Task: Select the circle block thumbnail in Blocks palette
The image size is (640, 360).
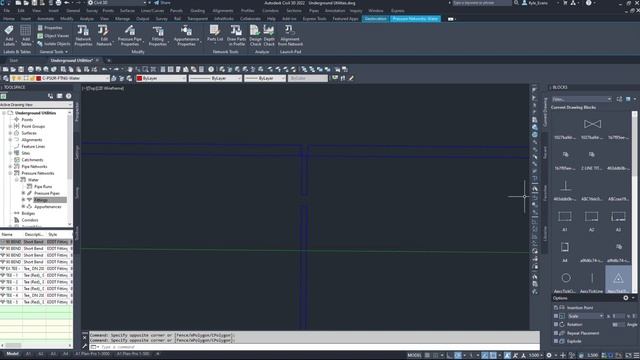Action: click(x=566, y=278)
